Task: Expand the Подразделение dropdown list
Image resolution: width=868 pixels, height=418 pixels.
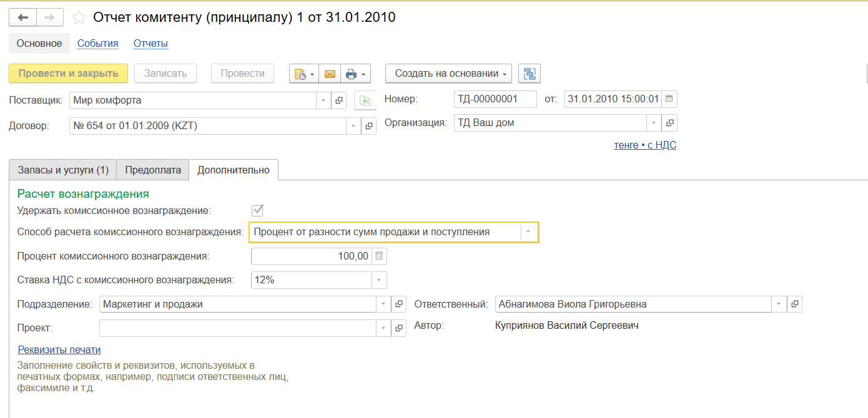Action: [x=383, y=304]
